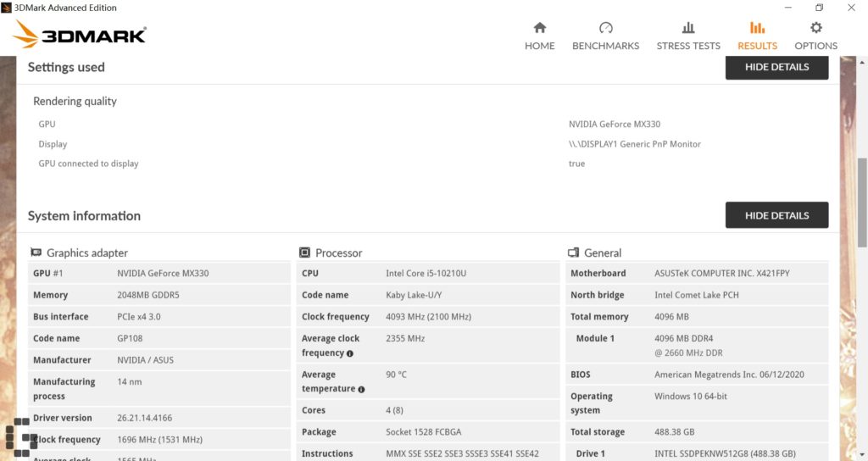Hide details of System information section

pos(776,215)
